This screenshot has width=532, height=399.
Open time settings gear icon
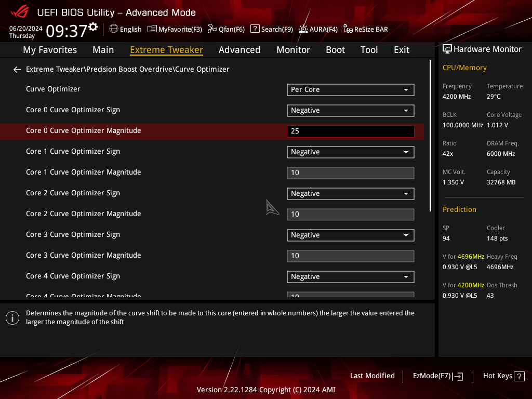[93, 27]
